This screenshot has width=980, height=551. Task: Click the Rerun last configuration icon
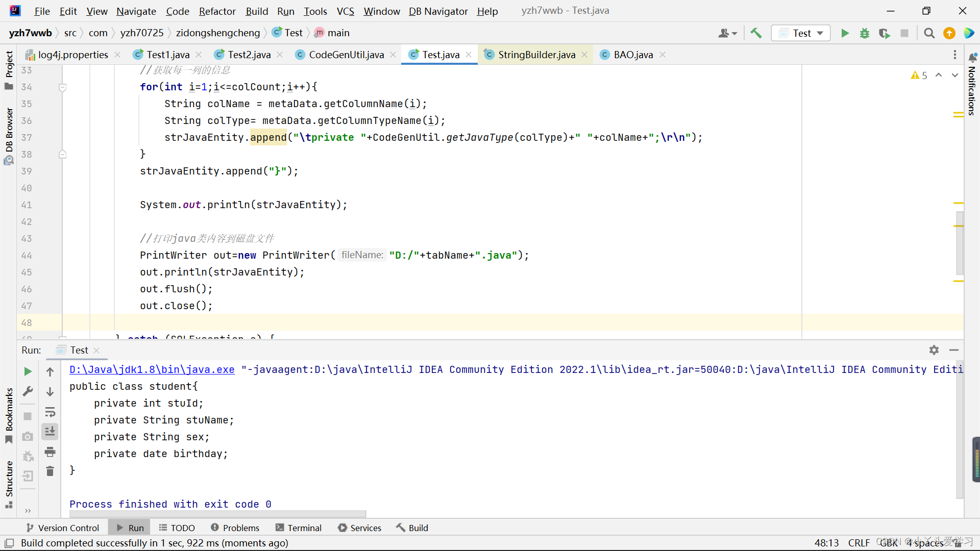tap(28, 371)
